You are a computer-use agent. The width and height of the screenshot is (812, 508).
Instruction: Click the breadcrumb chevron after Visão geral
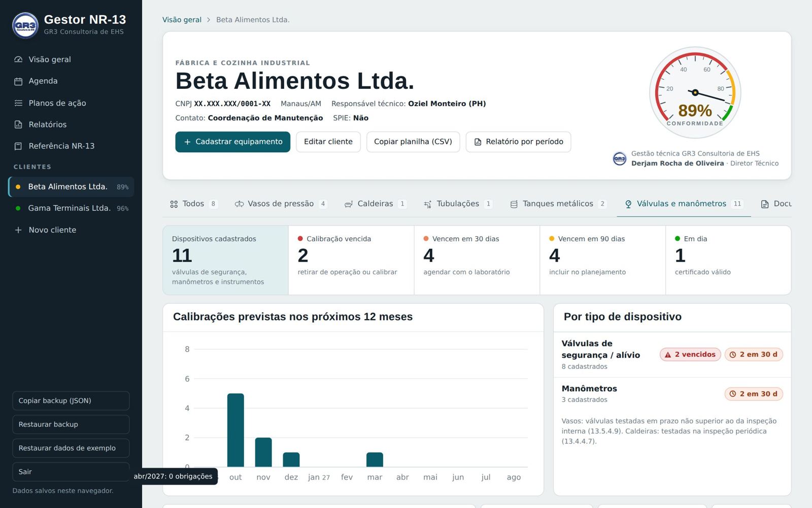pyautogui.click(x=209, y=20)
